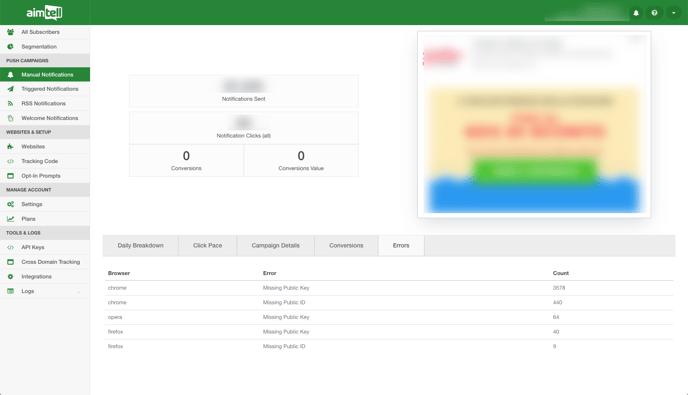The width and height of the screenshot is (688, 395).
Task: Click the Websites icon in sidebar
Action: [x=11, y=147]
